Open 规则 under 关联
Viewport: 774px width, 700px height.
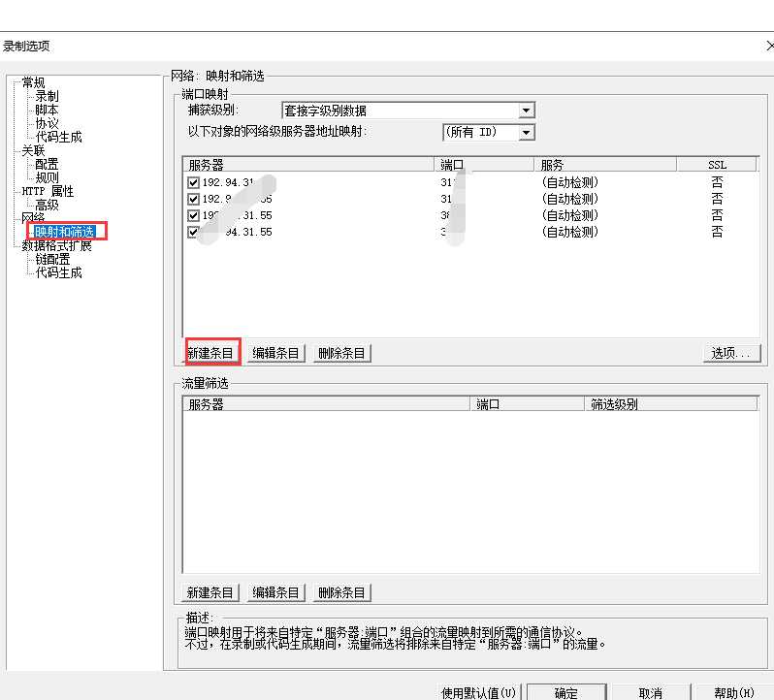(x=47, y=177)
